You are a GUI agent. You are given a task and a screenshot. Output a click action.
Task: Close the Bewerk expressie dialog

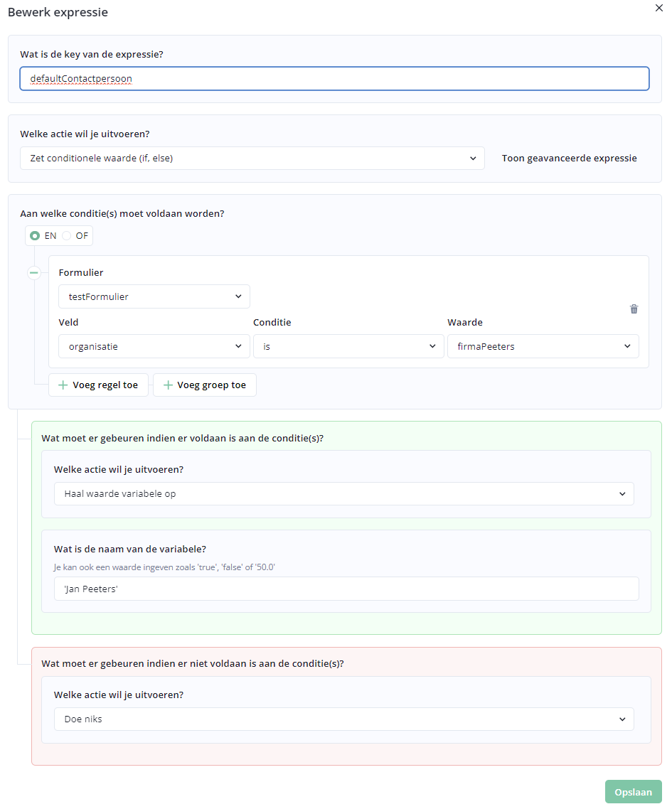click(658, 8)
